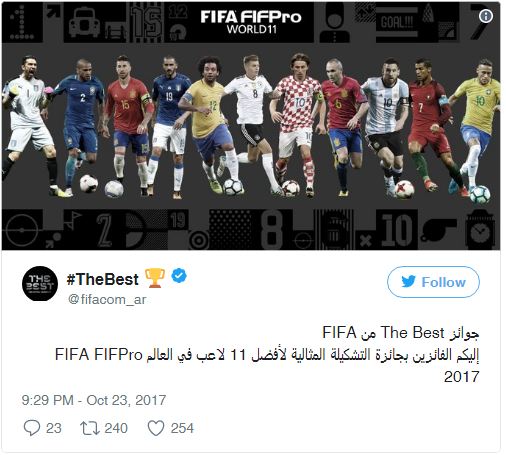Follow the #TheBest account
This screenshot has width=506, height=455.
[433, 282]
